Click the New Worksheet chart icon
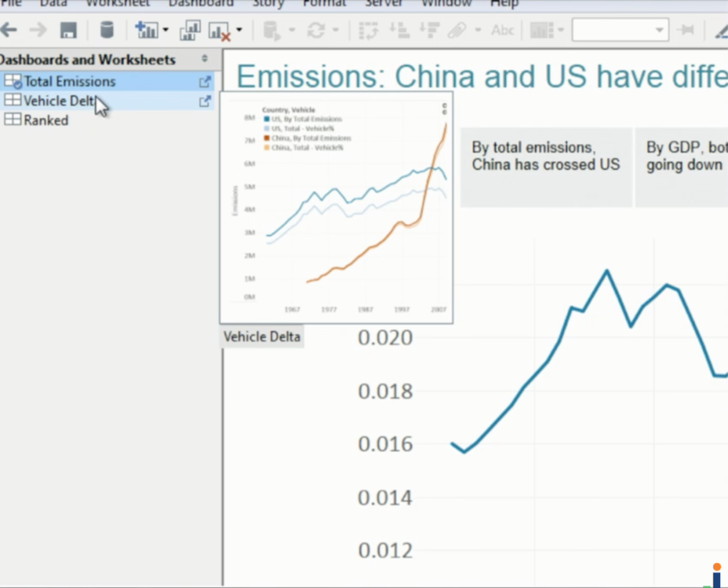This screenshot has width=728, height=588. pyautogui.click(x=147, y=30)
